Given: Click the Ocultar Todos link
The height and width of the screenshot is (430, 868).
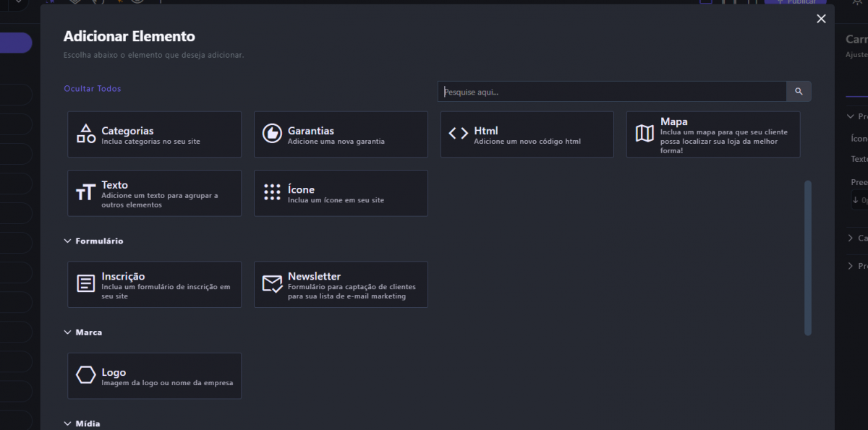Looking at the screenshot, I should point(93,89).
